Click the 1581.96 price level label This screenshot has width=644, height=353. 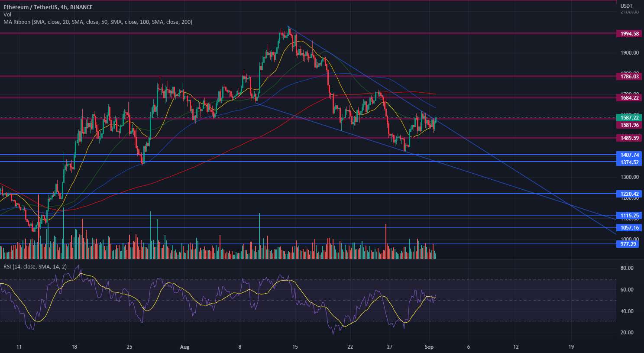pyautogui.click(x=629, y=125)
